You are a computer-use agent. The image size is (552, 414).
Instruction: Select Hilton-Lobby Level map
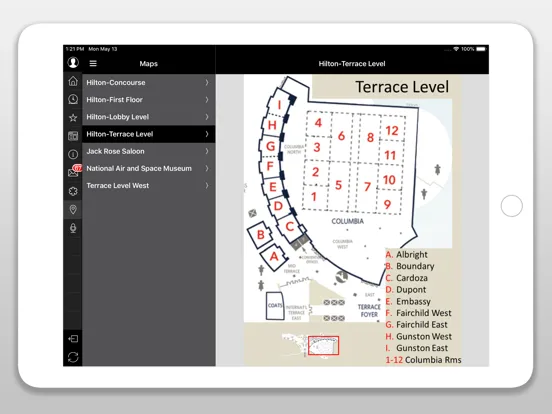click(x=149, y=117)
